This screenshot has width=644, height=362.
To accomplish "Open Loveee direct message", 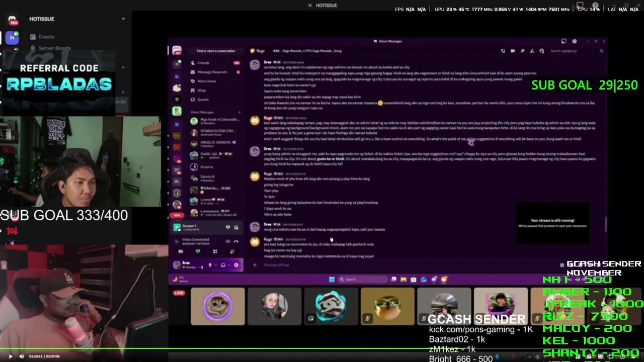I will click(x=215, y=201).
